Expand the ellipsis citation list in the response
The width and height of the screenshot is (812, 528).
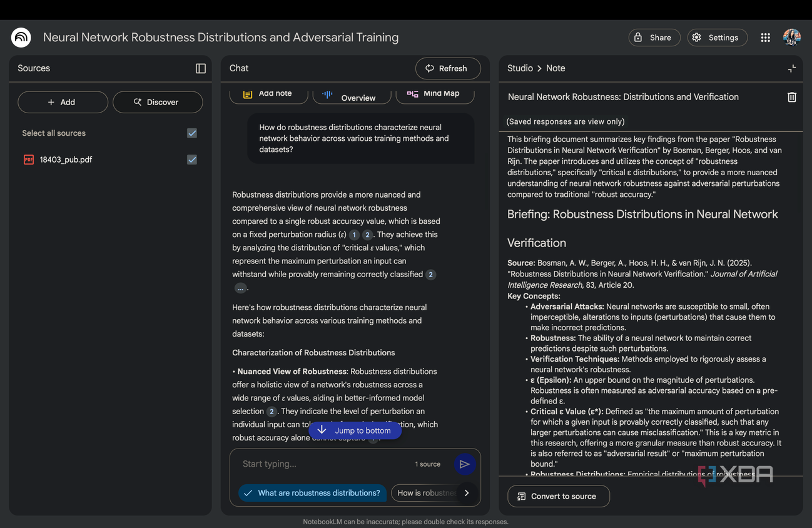(240, 288)
